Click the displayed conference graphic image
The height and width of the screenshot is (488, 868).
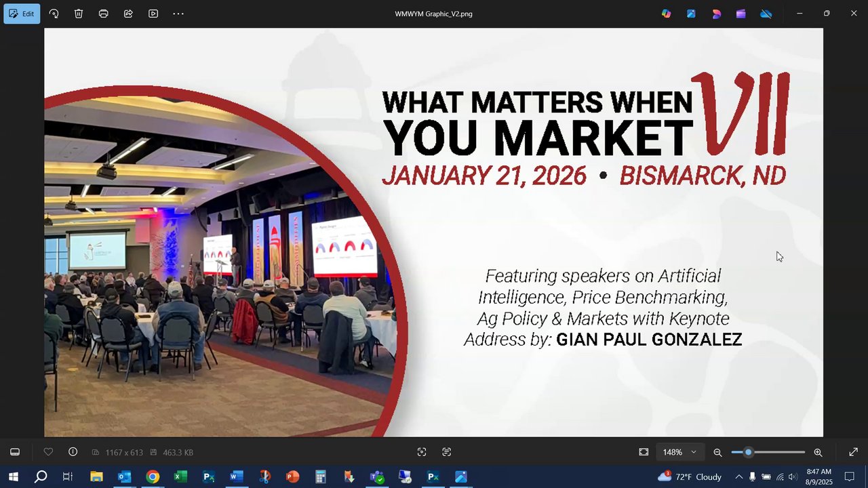[x=433, y=232]
